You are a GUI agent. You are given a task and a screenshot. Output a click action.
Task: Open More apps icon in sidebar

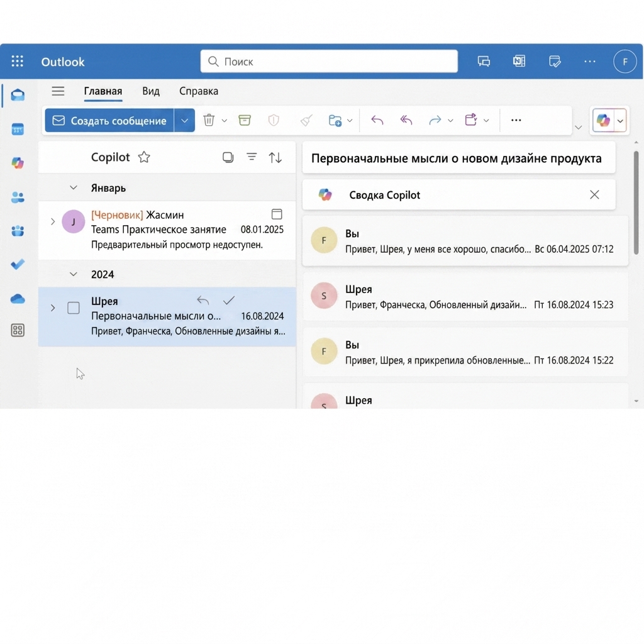18,330
